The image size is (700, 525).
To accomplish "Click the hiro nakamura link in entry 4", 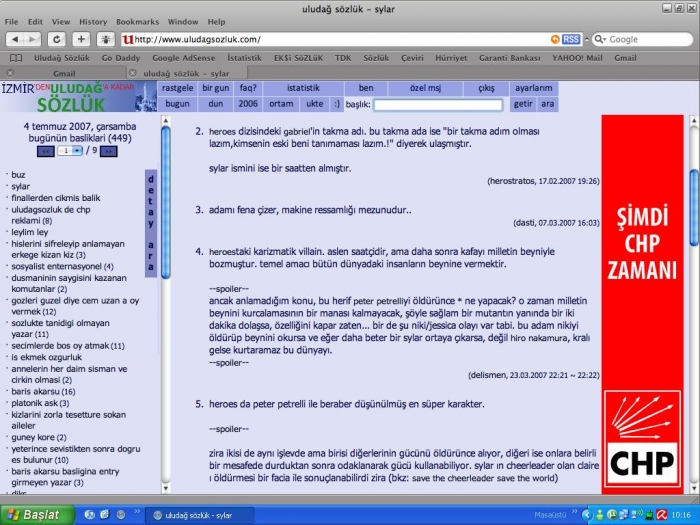I will pyautogui.click(x=540, y=338).
